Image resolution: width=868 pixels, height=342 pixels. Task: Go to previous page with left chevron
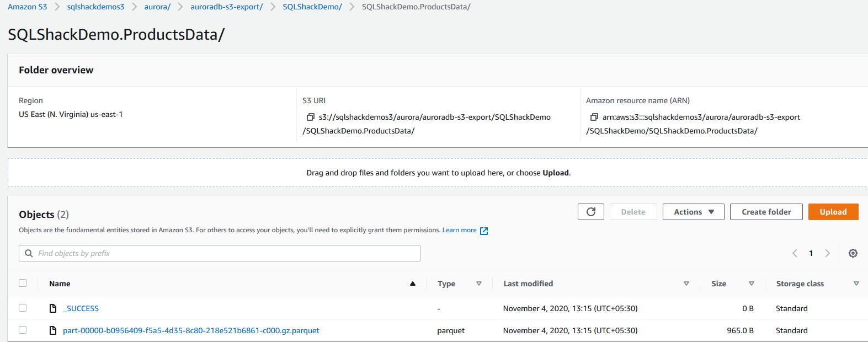point(795,253)
